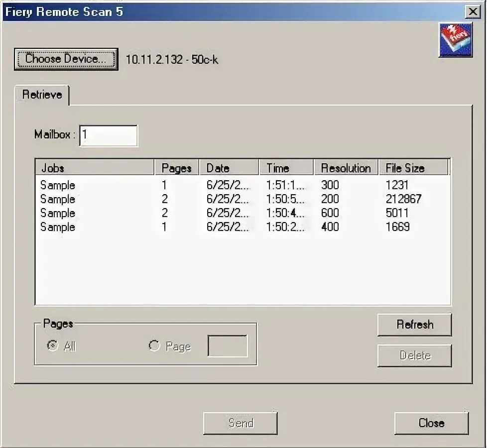Switch to the Retrieve tab
Image resolution: width=487 pixels, height=448 pixels.
(42, 95)
